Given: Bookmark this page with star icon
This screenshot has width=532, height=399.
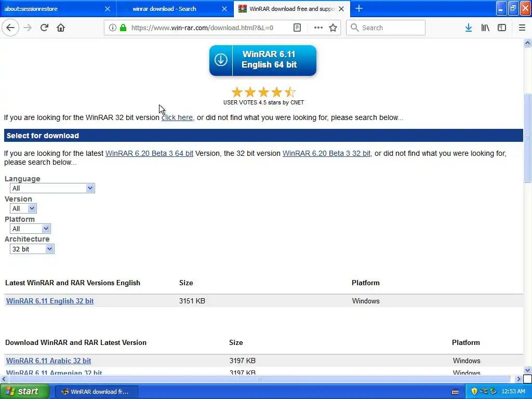Looking at the screenshot, I should click(x=333, y=28).
